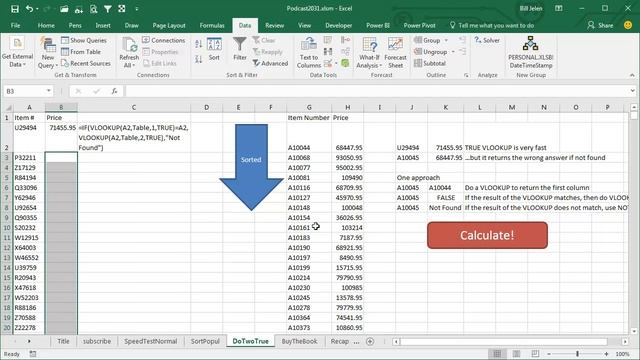Expand the Ungroup dropdown arrow
This screenshot has height=360, width=640.
tap(453, 52)
